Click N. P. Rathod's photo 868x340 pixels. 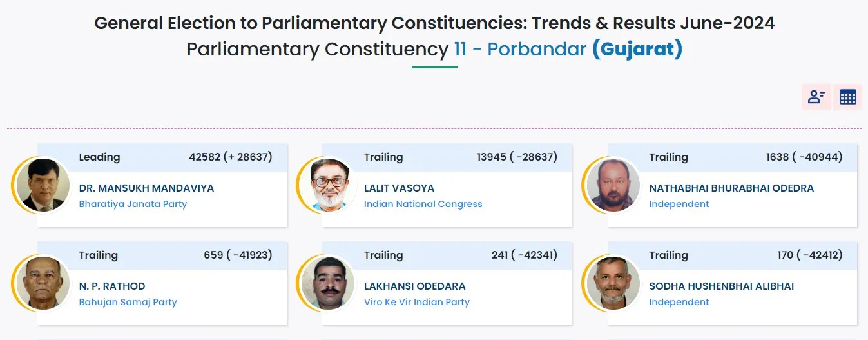pyautogui.click(x=42, y=283)
